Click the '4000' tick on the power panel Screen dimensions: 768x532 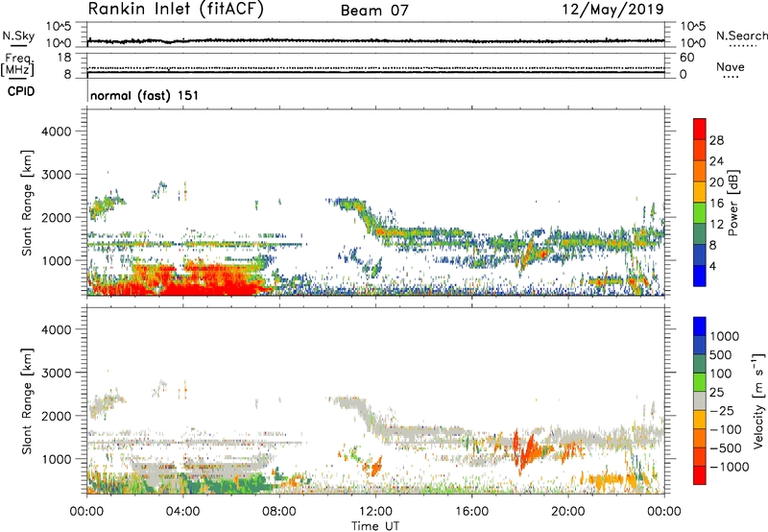[x=57, y=132]
